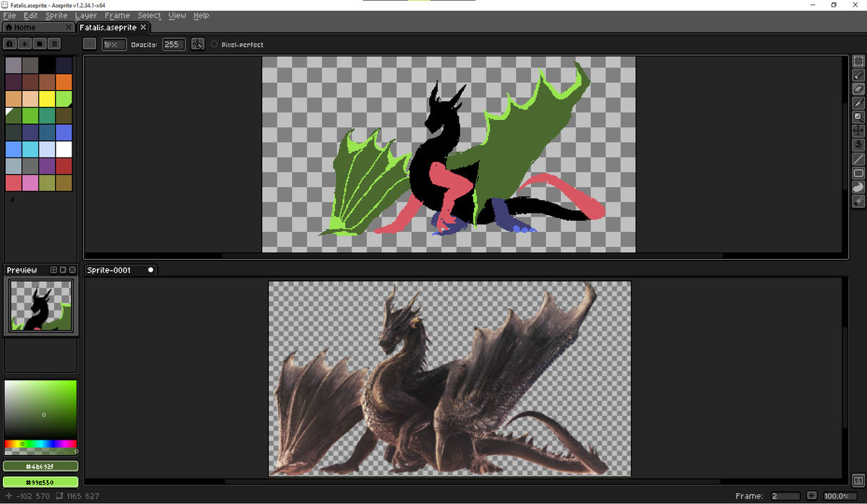Switch to the Home tab
867x504 pixels.
(38, 27)
